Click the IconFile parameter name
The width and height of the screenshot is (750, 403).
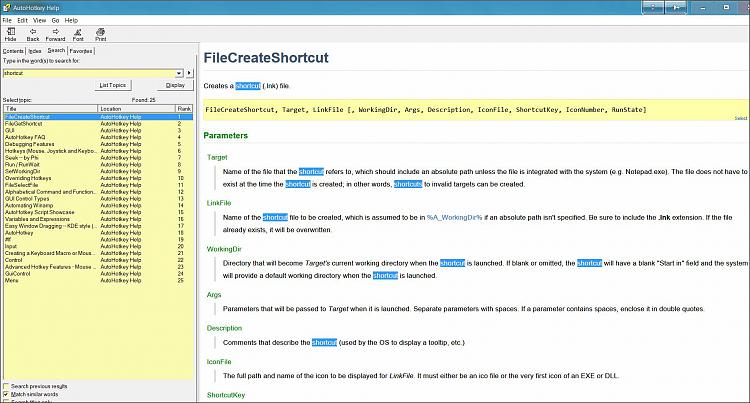219,362
